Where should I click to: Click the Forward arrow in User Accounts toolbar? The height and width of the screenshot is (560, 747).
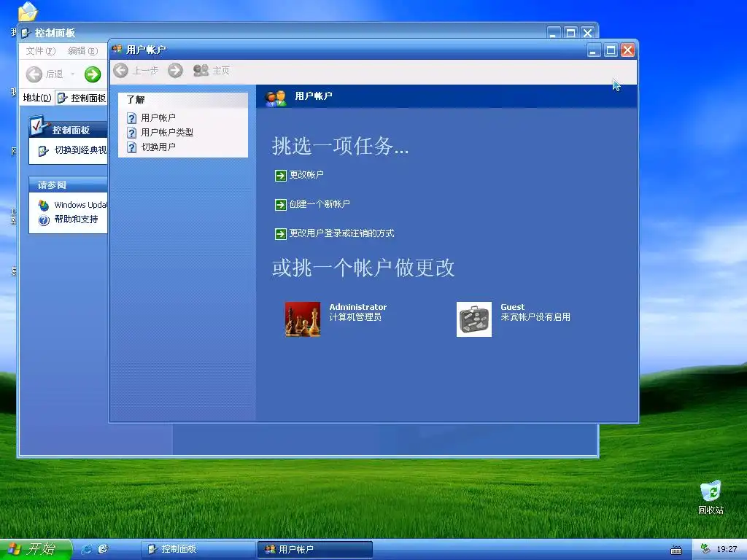pos(175,71)
